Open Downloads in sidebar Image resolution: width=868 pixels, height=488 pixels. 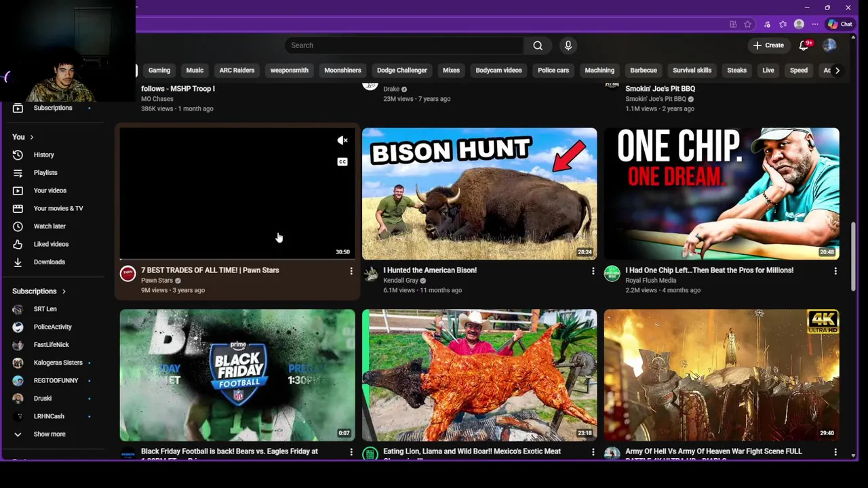49,262
